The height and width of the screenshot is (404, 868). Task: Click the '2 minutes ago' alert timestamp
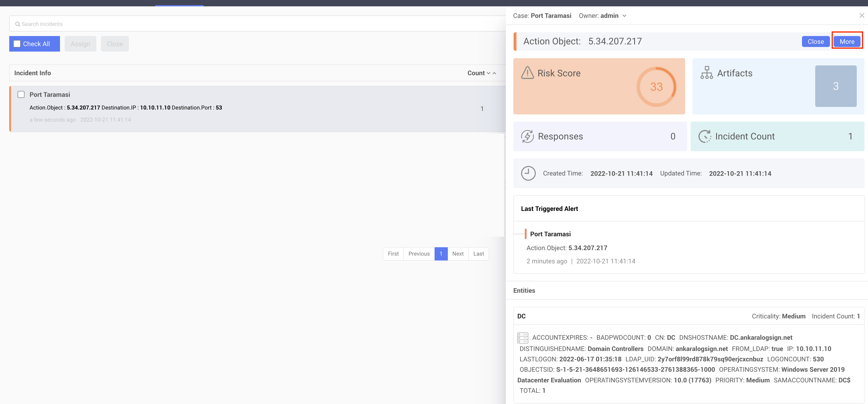546,261
